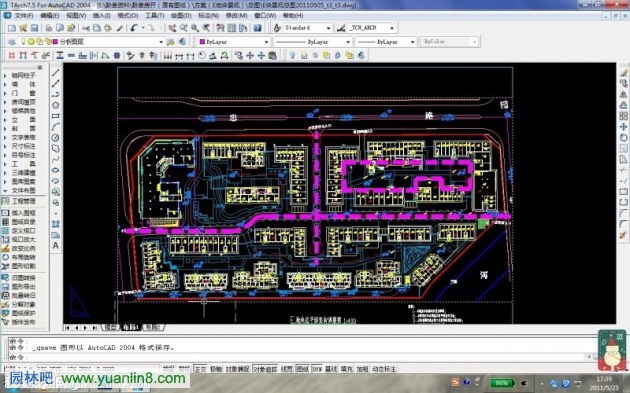The height and width of the screenshot is (393, 630).
Task: Switch to the 布局1 layout tab
Action: point(131,328)
